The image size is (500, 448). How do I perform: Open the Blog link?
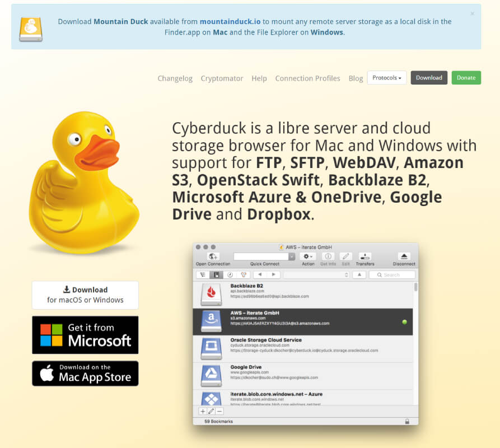(356, 78)
